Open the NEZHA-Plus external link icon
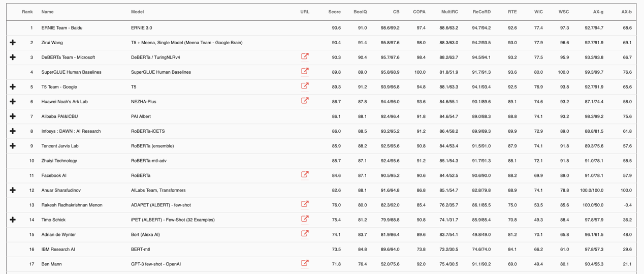Image resolution: width=644 pixels, height=274 pixels. click(x=305, y=101)
